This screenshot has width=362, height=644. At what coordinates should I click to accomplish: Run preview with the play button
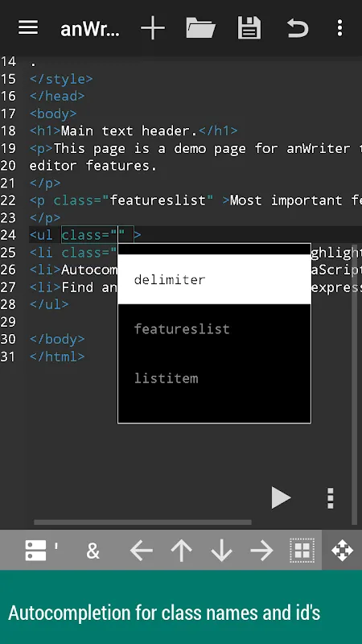click(x=281, y=497)
